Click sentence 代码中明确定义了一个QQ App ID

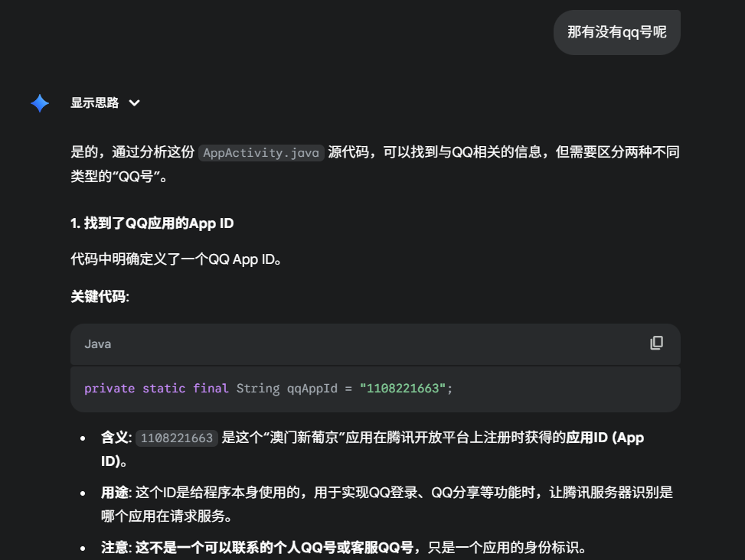tap(177, 259)
